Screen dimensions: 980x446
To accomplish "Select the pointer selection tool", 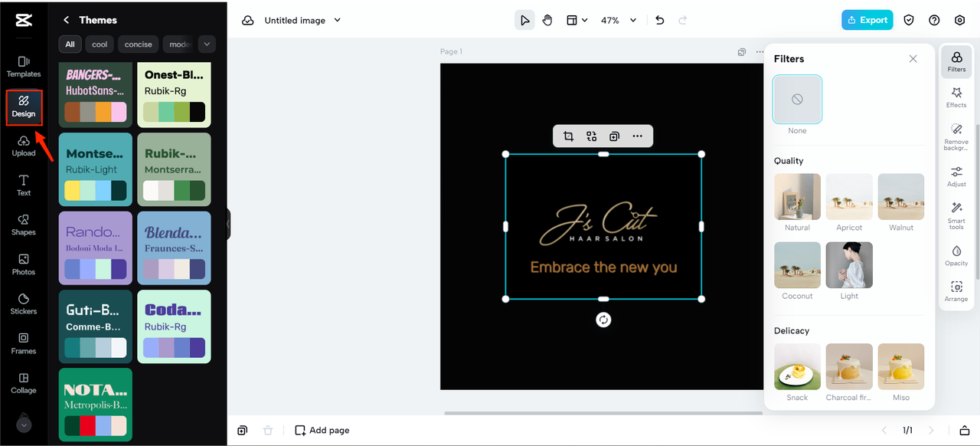I will [524, 21].
